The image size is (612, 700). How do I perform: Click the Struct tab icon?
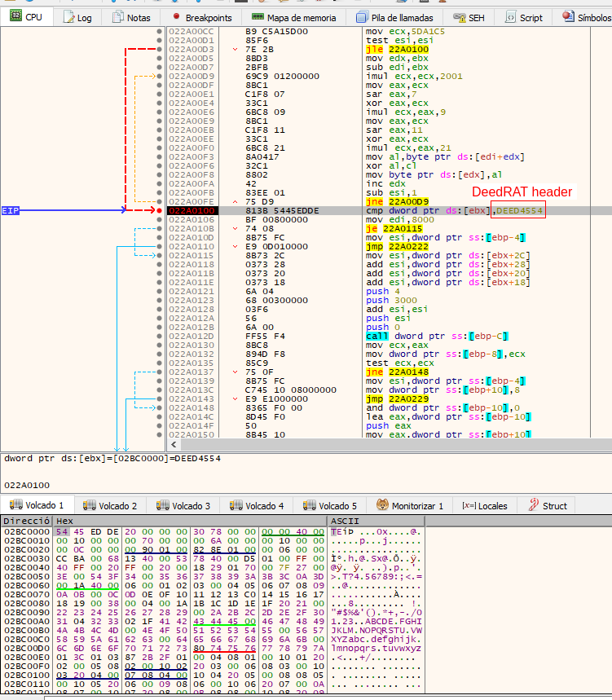pyautogui.click(x=534, y=505)
